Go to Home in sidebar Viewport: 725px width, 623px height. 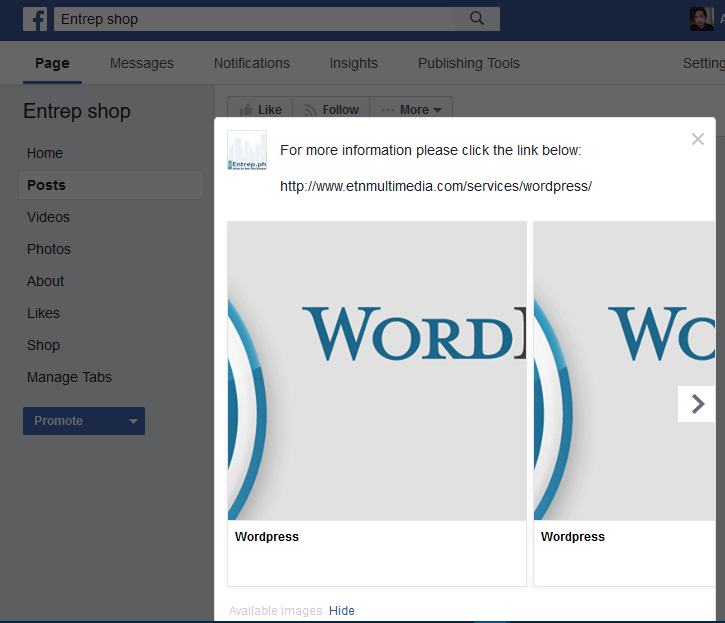coord(45,153)
